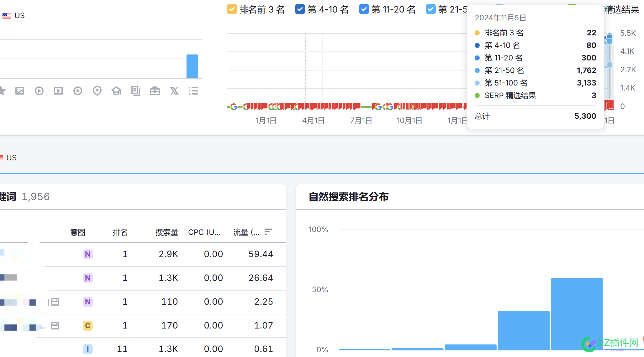Sort by the 意图 column header
The width and height of the screenshot is (644, 357).
coord(78,232)
